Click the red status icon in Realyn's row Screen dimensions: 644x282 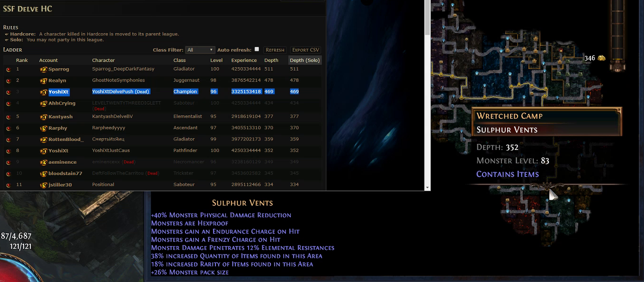point(8,81)
